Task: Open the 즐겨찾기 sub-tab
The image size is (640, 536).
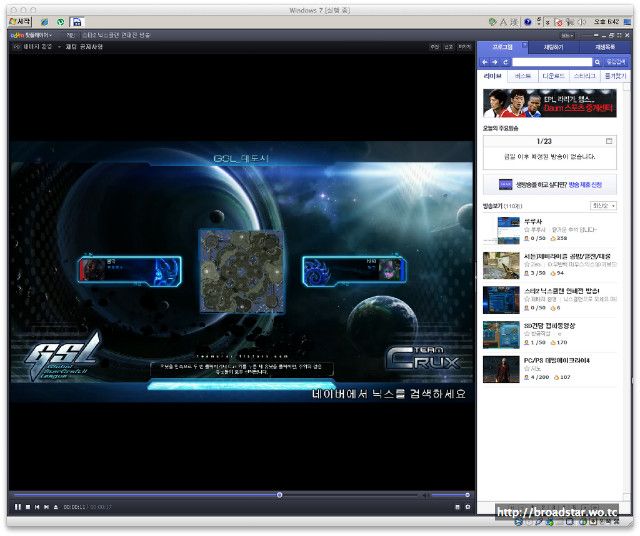Action: (615, 76)
